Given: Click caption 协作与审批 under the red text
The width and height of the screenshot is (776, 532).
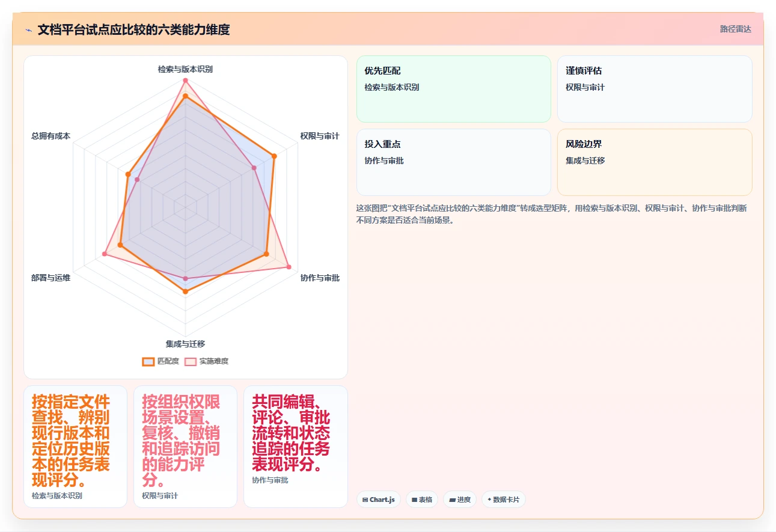Looking at the screenshot, I should 270,480.
